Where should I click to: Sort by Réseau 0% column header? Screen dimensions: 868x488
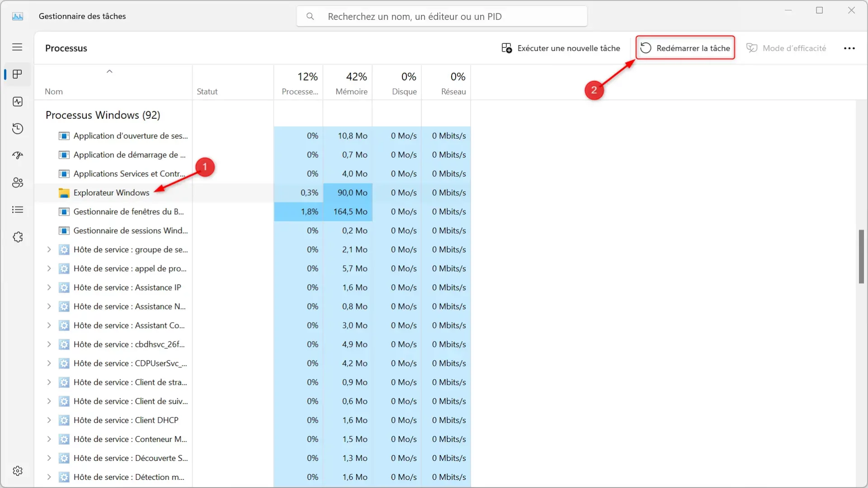tap(446, 83)
